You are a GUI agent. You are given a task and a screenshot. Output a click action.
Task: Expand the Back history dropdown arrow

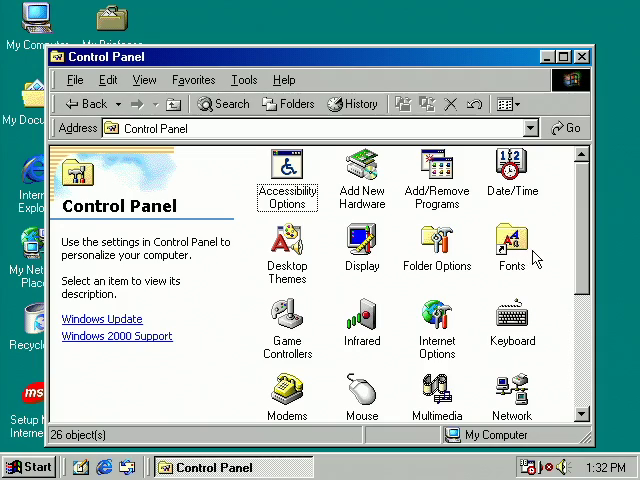[x=118, y=105]
